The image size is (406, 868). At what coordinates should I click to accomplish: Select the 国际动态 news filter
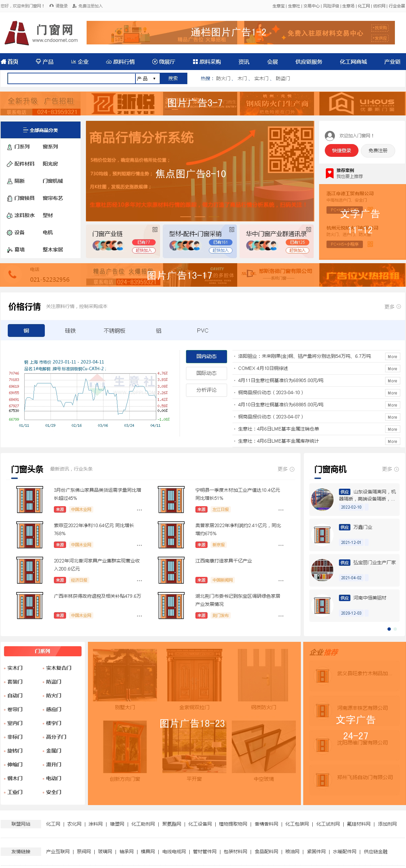tap(207, 373)
